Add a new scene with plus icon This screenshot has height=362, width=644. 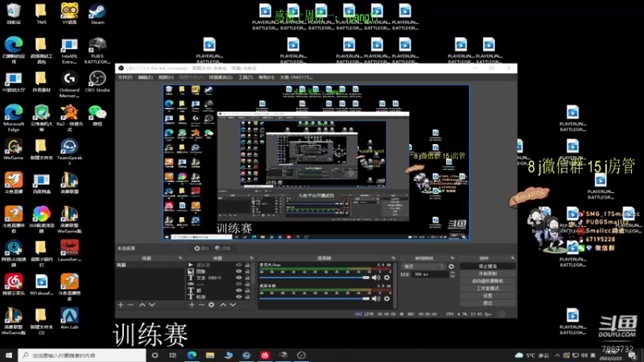pos(121,305)
